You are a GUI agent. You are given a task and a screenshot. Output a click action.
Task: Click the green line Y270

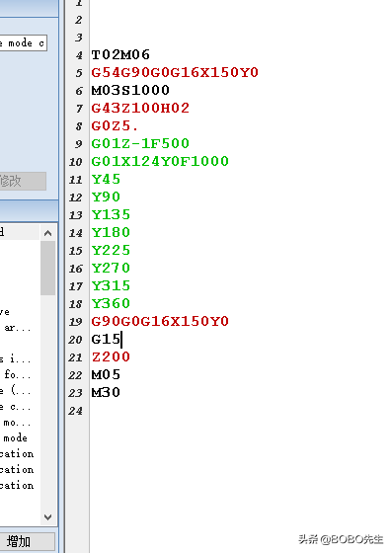click(x=111, y=268)
